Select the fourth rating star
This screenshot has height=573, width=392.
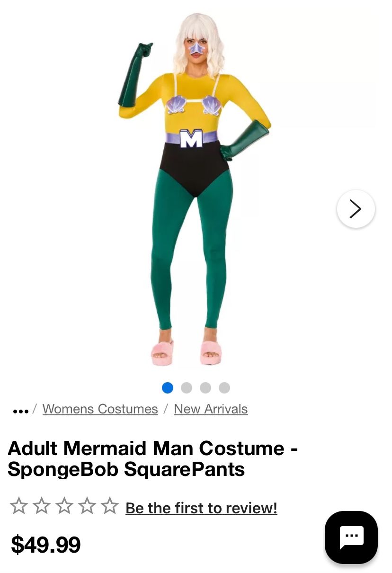click(87, 506)
